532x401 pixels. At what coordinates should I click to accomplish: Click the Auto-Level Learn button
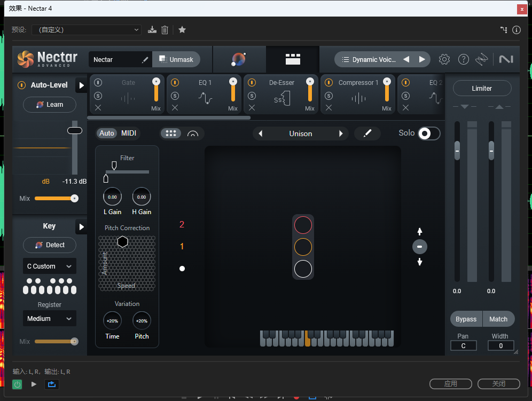(x=50, y=105)
